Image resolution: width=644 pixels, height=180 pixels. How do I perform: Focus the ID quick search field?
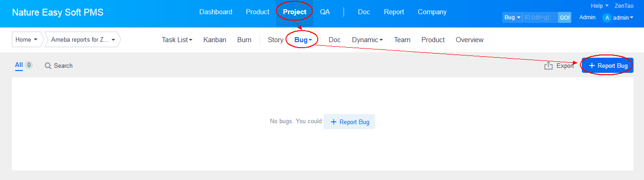click(x=540, y=17)
